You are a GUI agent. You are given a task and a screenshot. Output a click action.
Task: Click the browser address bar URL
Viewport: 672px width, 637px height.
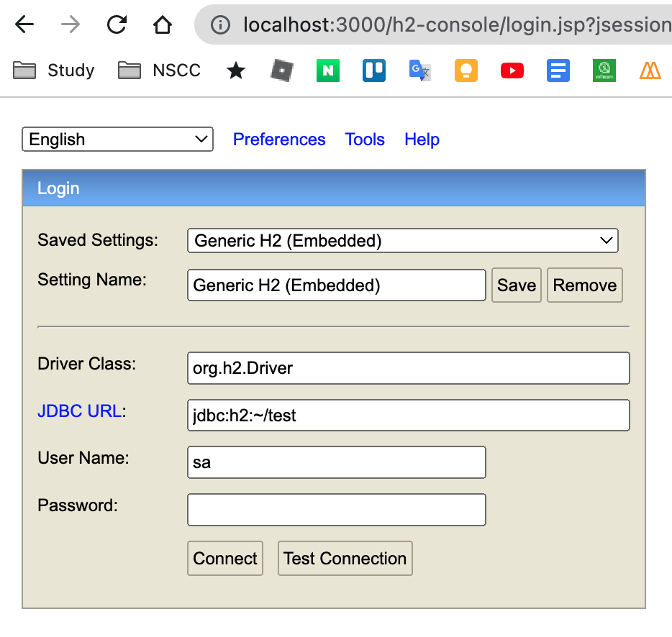(x=456, y=24)
